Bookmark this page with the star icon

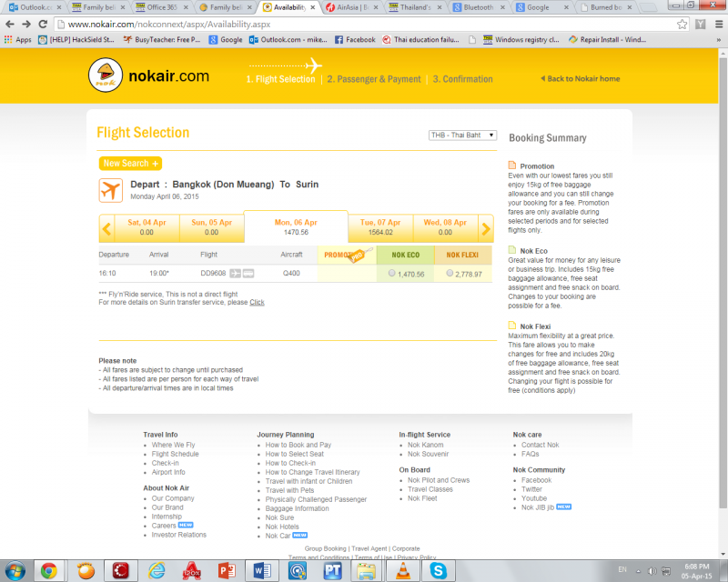[x=682, y=25]
